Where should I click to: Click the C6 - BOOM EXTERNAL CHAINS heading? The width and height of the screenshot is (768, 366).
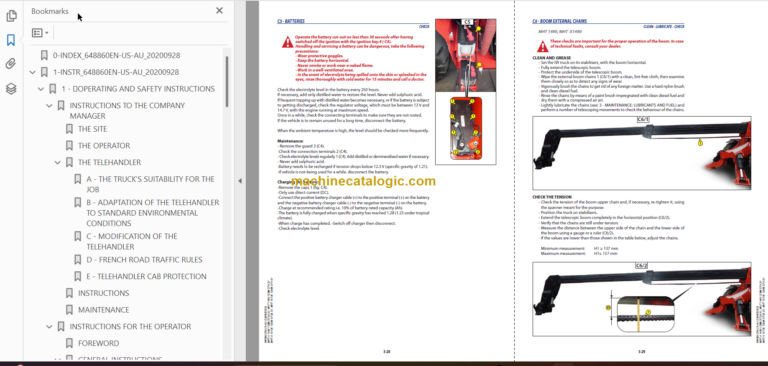coord(559,22)
